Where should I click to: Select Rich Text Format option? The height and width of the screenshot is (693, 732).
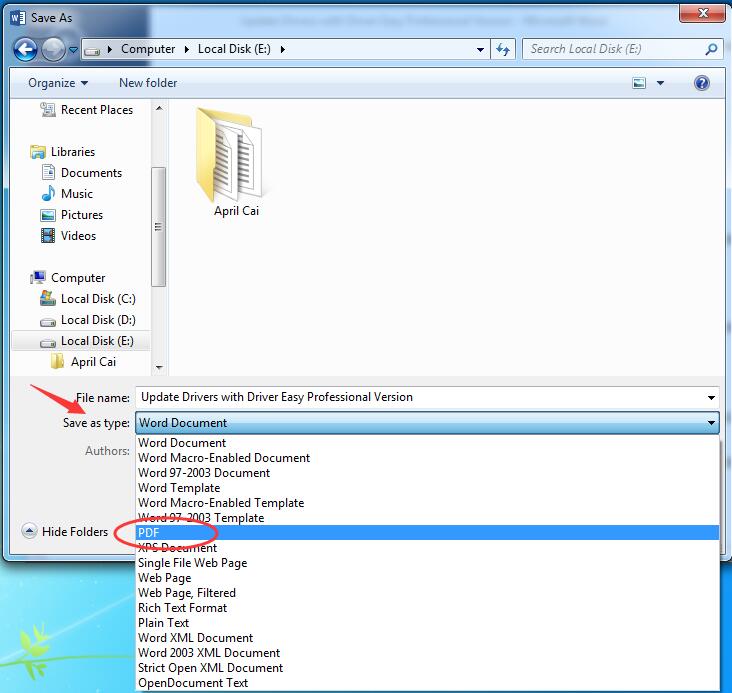click(x=182, y=608)
